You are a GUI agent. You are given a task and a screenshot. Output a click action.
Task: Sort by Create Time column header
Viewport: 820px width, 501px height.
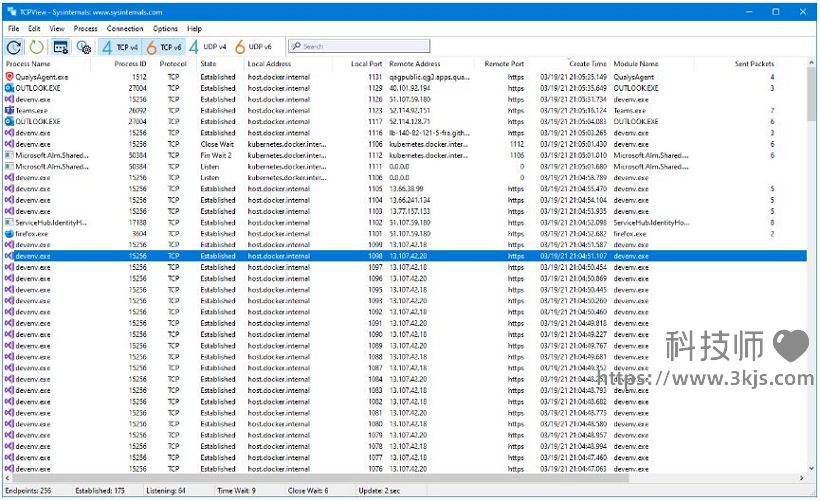588,64
